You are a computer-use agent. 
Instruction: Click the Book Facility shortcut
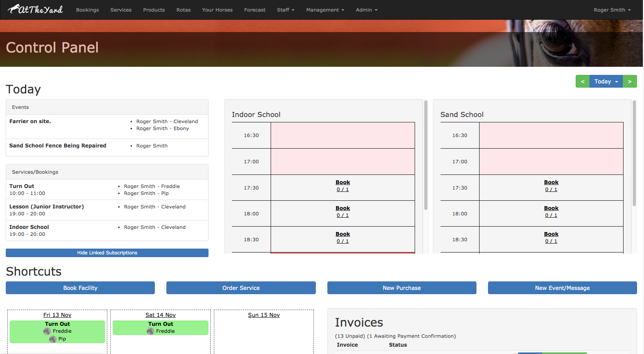[80, 288]
